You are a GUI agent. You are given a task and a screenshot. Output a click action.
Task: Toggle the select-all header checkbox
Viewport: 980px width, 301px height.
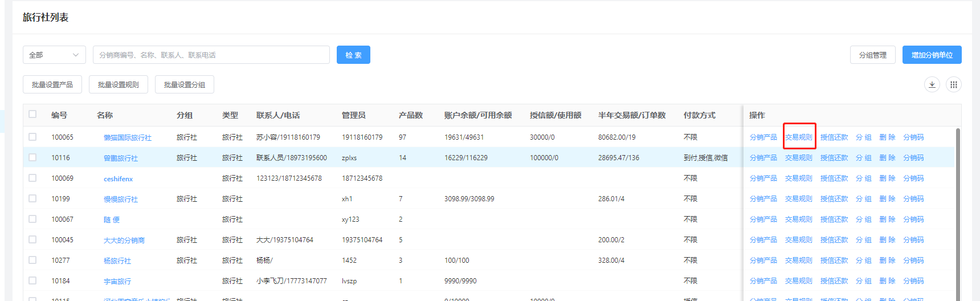coord(32,115)
